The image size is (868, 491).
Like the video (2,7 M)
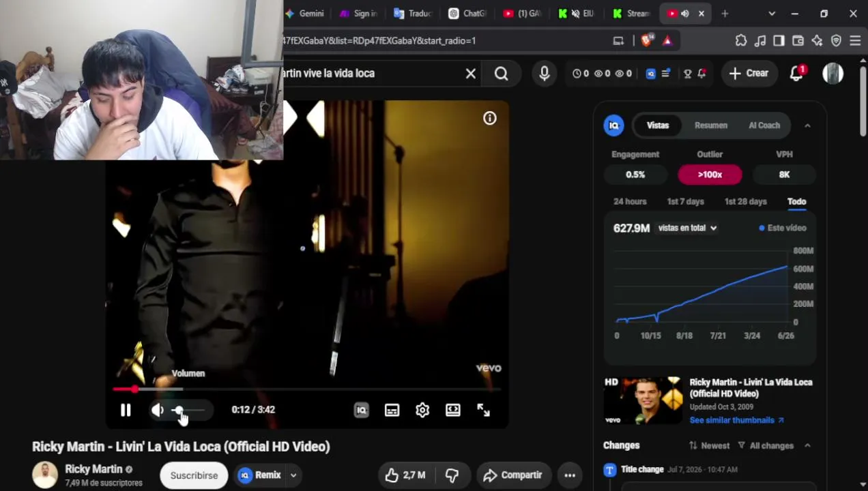click(405, 475)
